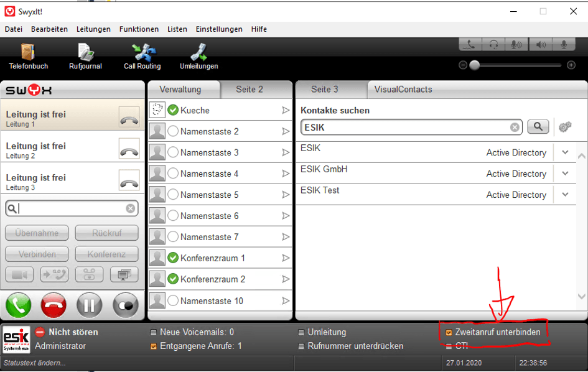Hang up with the red button
The width and height of the screenshot is (588, 372).
pyautogui.click(x=54, y=305)
